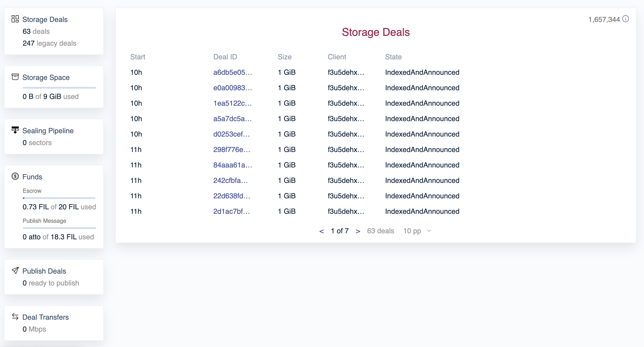
Task: Click the Start column header
Action: [x=138, y=57]
